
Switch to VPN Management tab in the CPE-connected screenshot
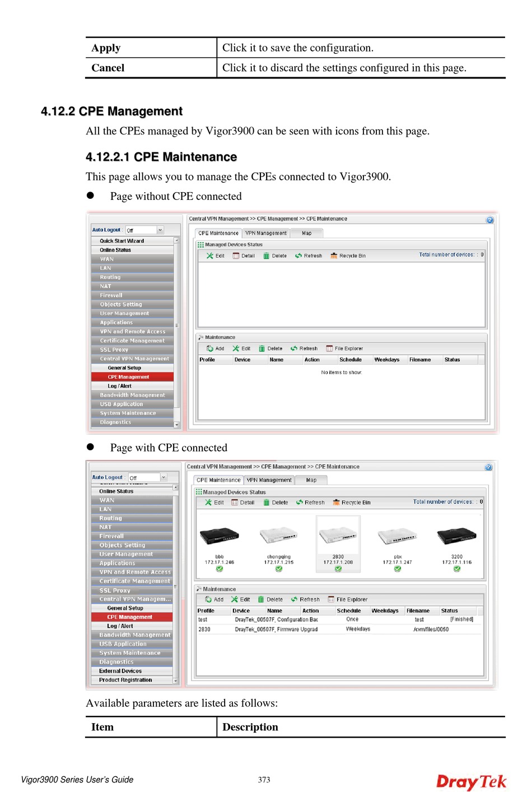269,480
